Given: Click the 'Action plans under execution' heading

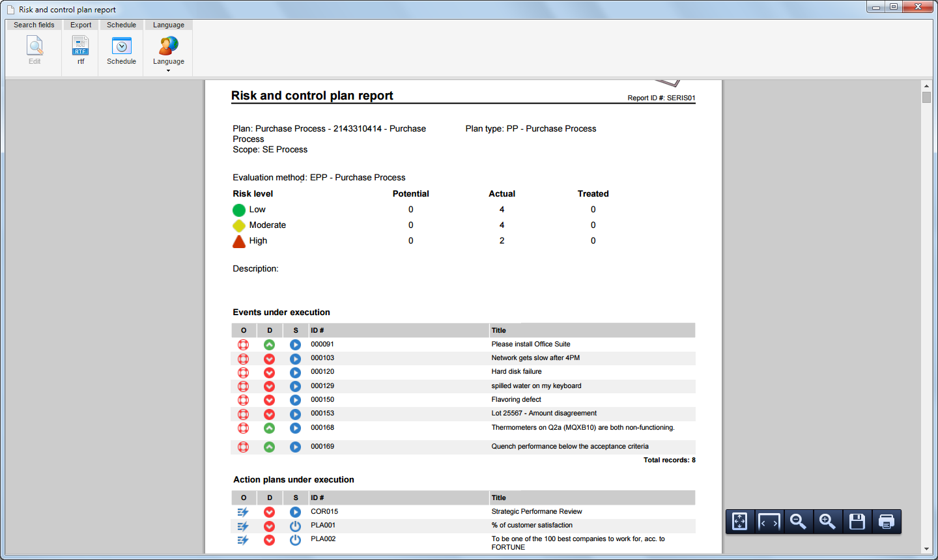Looking at the screenshot, I should pyautogui.click(x=294, y=480).
